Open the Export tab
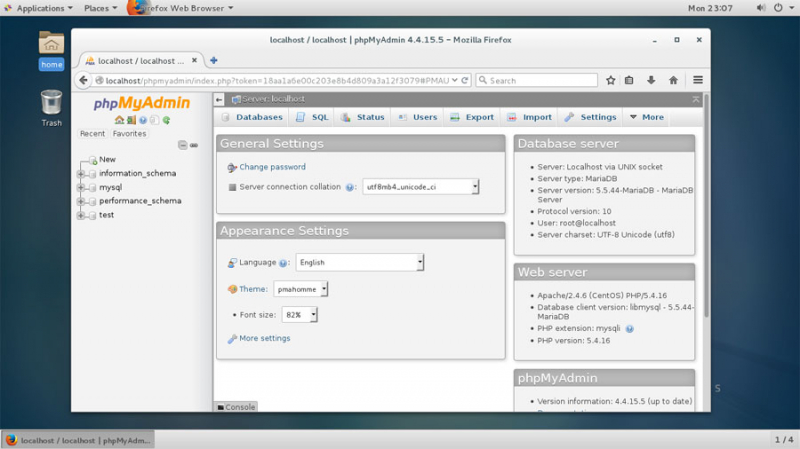This screenshot has height=449, width=800. coord(471,117)
